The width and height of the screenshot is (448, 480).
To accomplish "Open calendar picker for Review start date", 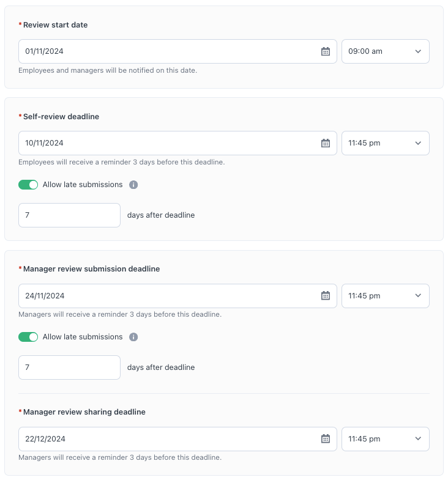I will 326,51.
